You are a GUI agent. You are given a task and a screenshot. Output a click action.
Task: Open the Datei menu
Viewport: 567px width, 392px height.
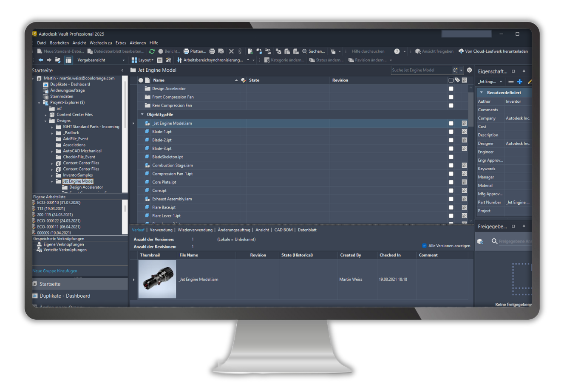(x=42, y=43)
